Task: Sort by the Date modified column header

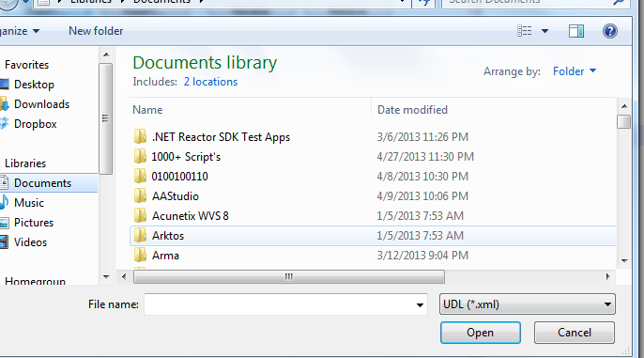Action: [x=412, y=110]
